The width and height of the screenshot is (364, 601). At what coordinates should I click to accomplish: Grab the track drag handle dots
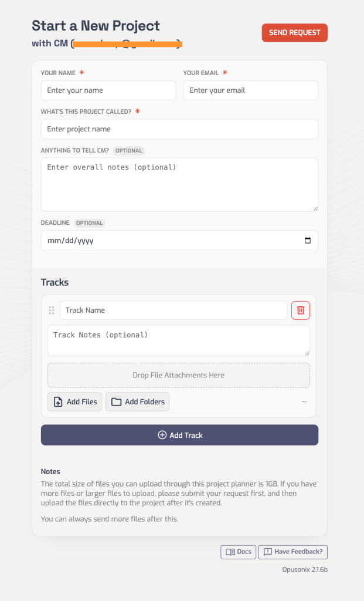coord(52,310)
